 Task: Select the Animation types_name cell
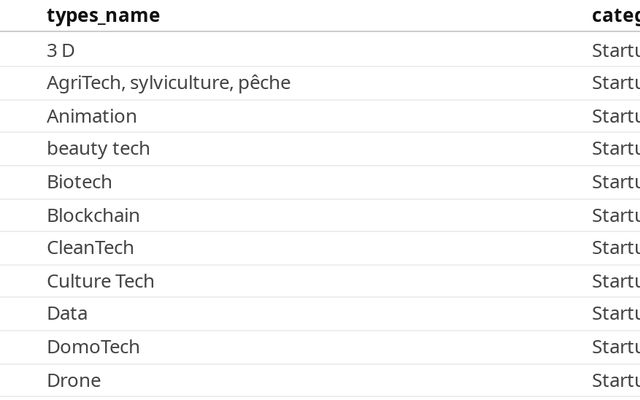click(92, 116)
